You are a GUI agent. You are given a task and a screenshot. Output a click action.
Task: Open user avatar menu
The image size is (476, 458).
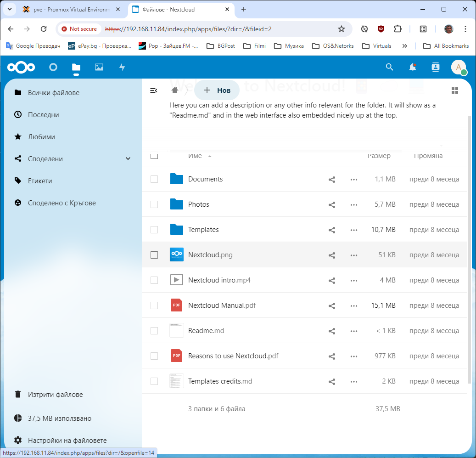point(459,67)
